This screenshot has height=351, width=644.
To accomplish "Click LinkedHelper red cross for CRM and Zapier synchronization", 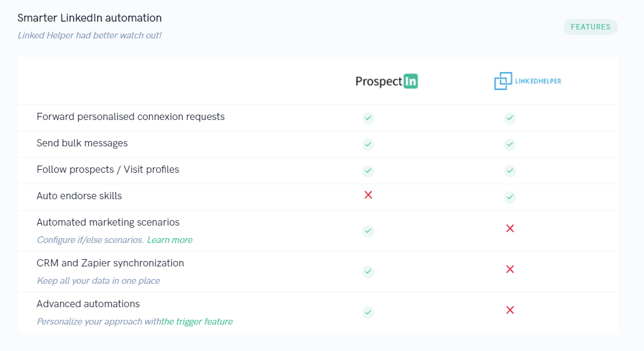I will point(509,269).
